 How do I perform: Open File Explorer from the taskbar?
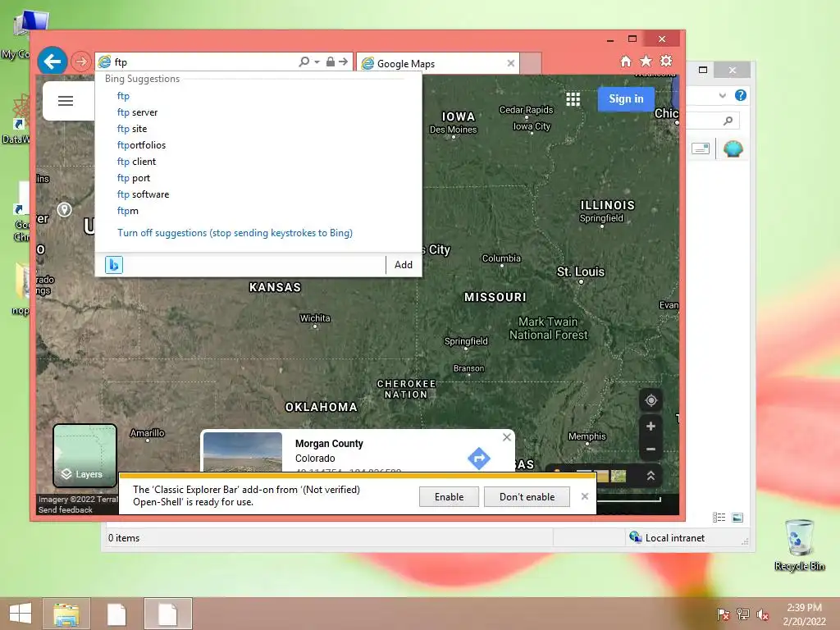tap(66, 614)
